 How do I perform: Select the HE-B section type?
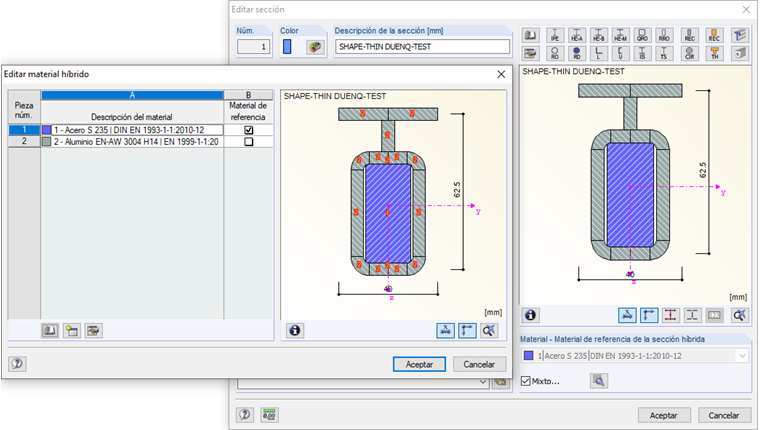click(599, 35)
